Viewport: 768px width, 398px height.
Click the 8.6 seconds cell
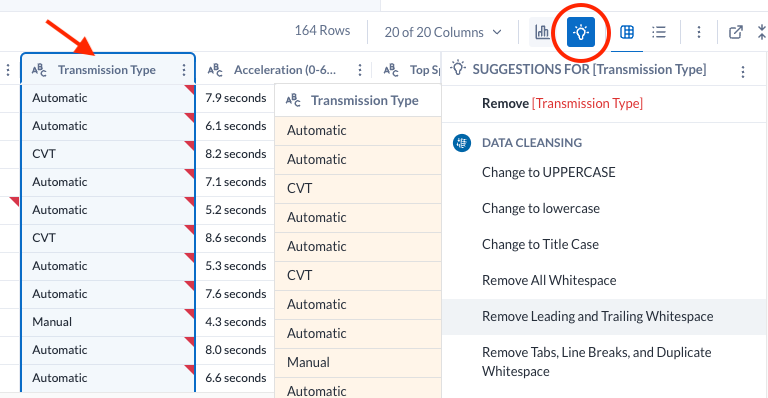coord(236,238)
